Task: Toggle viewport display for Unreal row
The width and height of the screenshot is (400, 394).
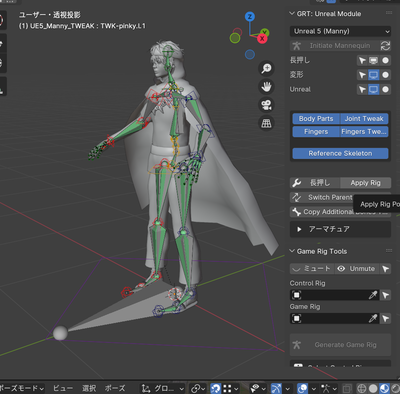Action: coord(373,89)
